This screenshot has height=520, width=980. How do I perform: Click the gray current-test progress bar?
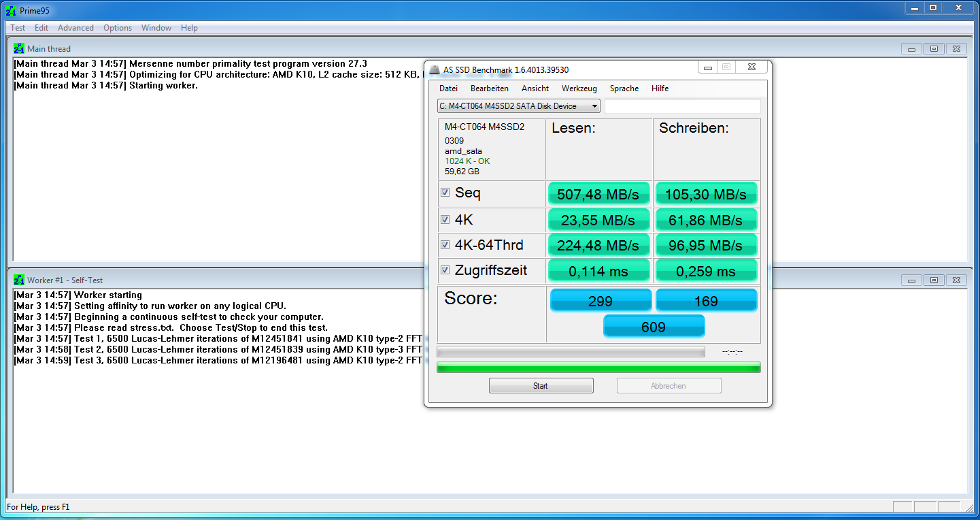coord(571,352)
